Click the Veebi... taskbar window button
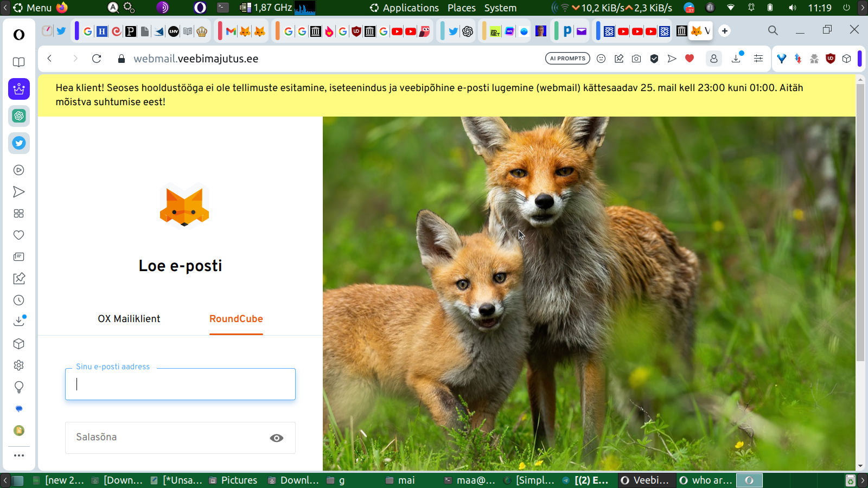This screenshot has width=868, height=488. coord(646,480)
